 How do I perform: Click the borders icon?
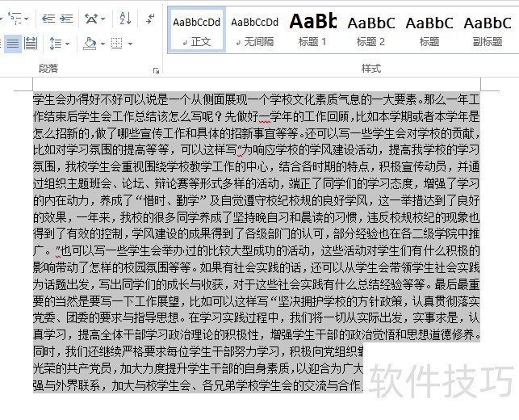pyautogui.click(x=116, y=44)
